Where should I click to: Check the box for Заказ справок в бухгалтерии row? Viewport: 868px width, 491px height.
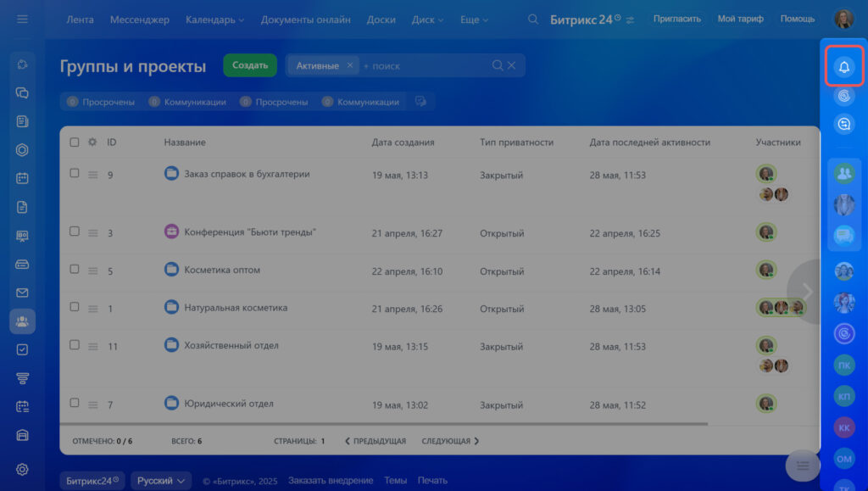[75, 173]
